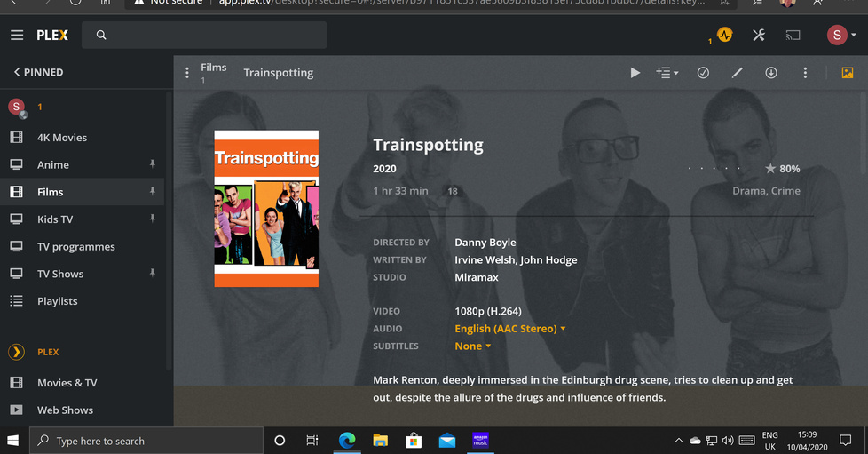Set a rating using the rating dots

coord(714,168)
